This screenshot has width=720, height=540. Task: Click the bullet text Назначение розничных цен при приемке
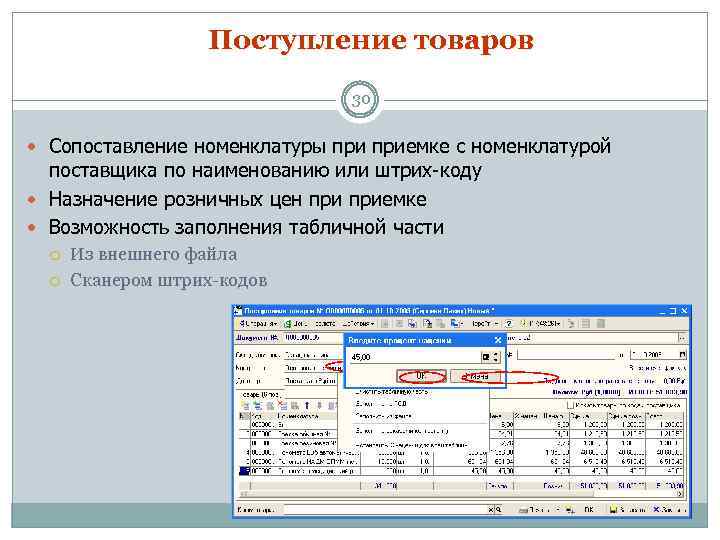click(x=238, y=199)
